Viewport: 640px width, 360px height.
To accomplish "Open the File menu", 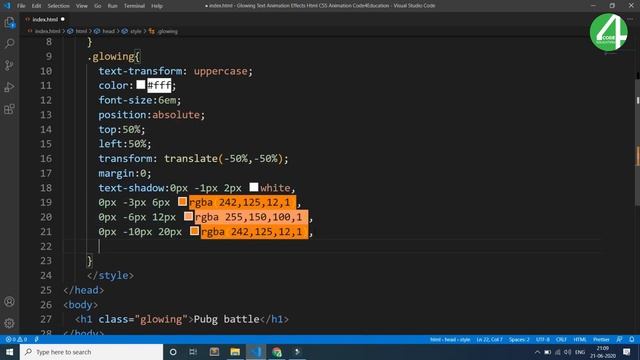I will pyautogui.click(x=21, y=6).
